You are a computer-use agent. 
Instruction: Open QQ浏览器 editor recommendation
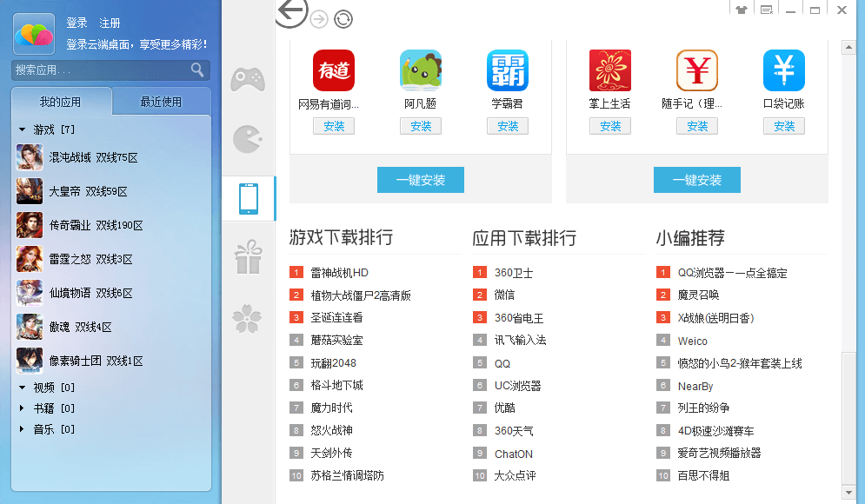tap(732, 272)
